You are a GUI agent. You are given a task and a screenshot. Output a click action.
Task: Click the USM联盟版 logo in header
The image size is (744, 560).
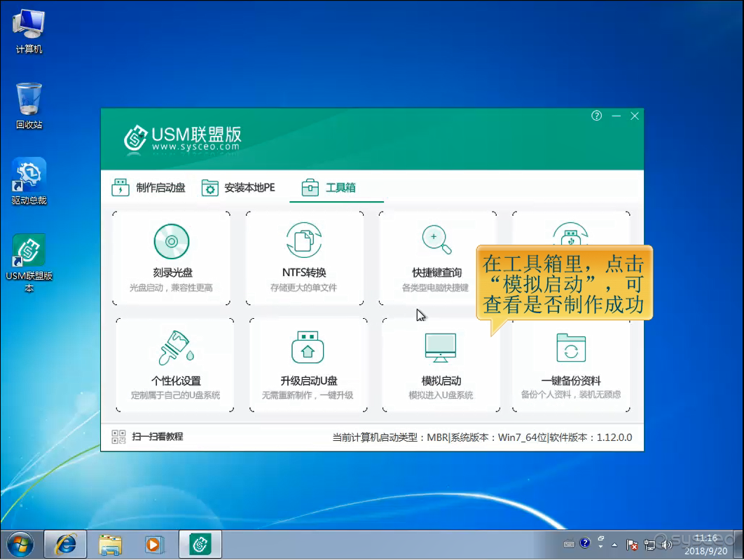click(x=182, y=139)
